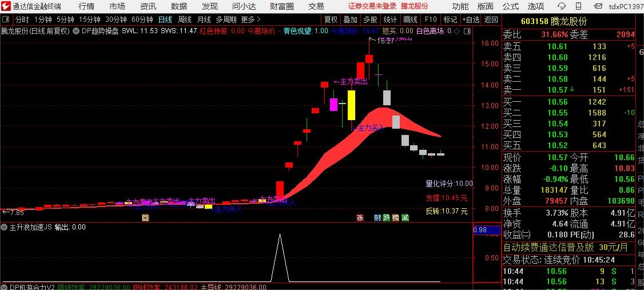The width and height of the screenshot is (644, 290).
Task: Switch to the 60分钟 period tab
Action: pos(142,19)
